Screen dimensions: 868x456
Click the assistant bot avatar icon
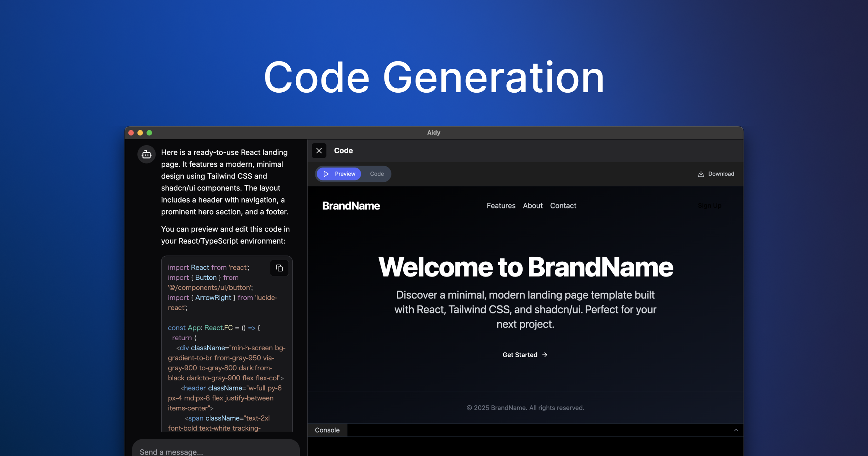pyautogui.click(x=146, y=155)
